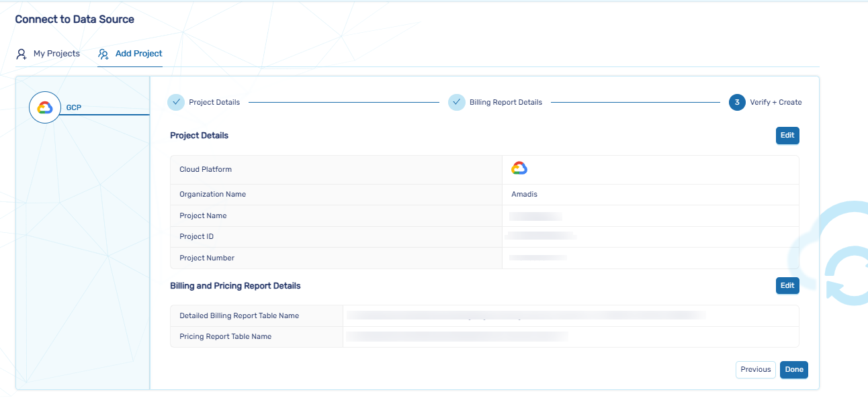This screenshot has height=398, width=868.
Task: Select the GCP label in the sidebar
Action: pyautogui.click(x=74, y=107)
